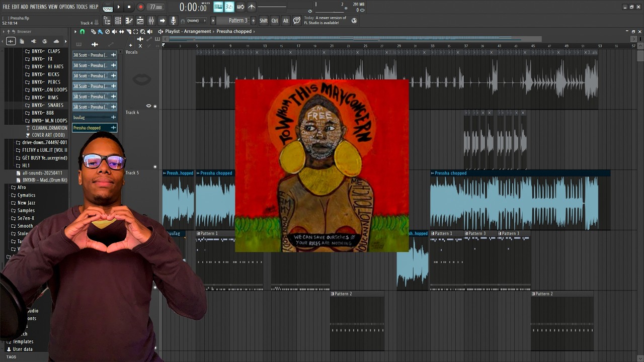Screen dimensions: 644x362
Task: Select the Slice tool in Playlist toolbar
Action: point(129,32)
